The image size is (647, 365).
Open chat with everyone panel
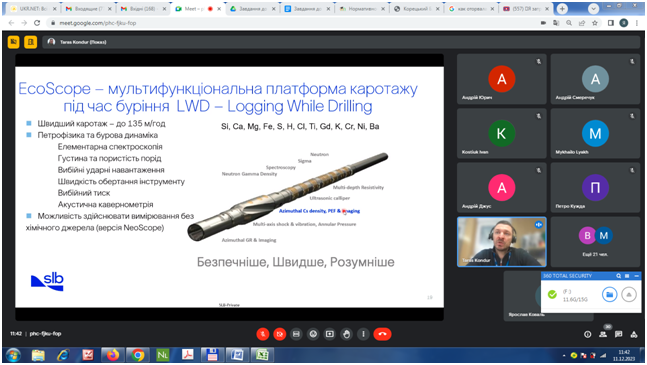point(619,334)
